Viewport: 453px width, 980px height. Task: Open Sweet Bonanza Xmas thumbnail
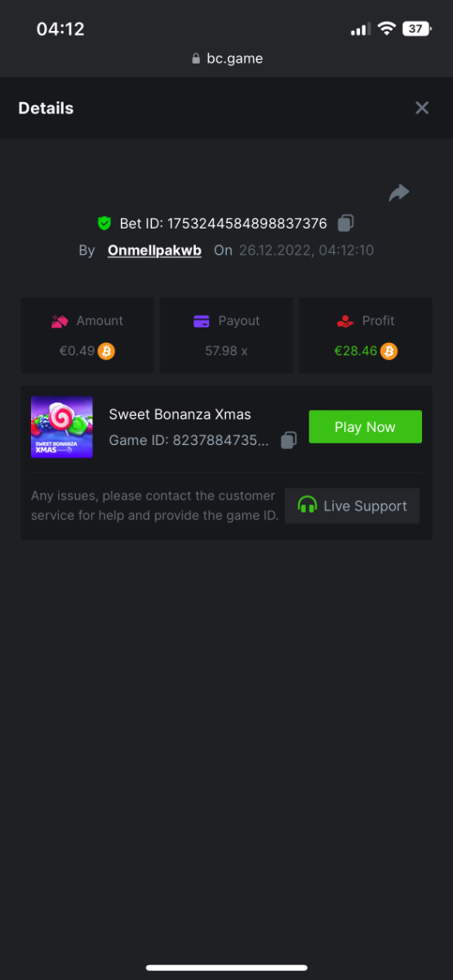62,427
